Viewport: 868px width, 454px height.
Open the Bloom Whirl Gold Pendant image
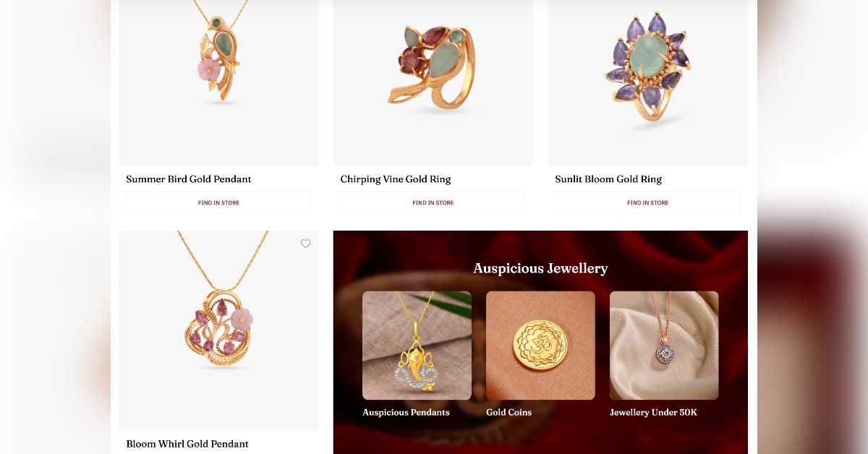click(218, 330)
